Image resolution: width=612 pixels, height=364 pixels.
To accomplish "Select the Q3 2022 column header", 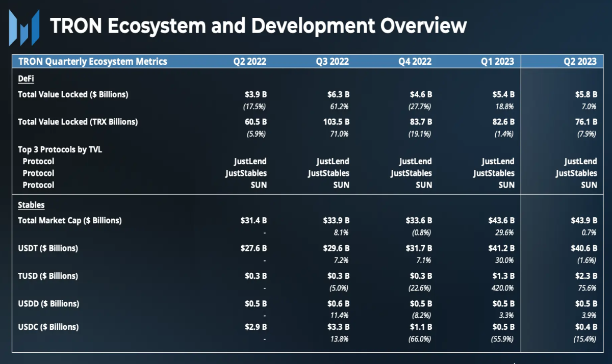I will 333,61.
